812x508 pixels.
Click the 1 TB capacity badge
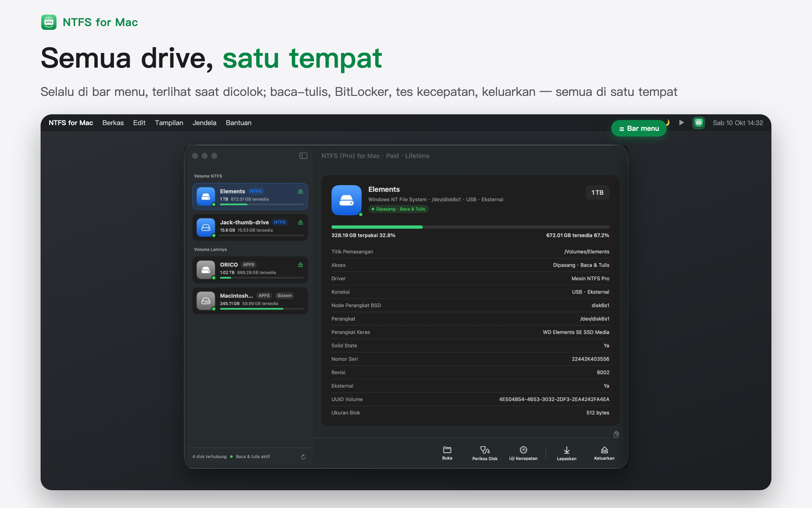(597, 192)
